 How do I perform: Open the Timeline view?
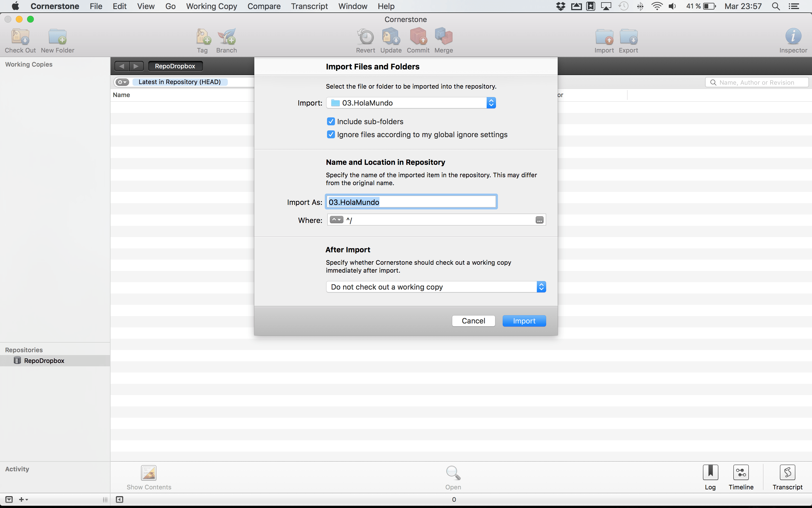tap(741, 472)
